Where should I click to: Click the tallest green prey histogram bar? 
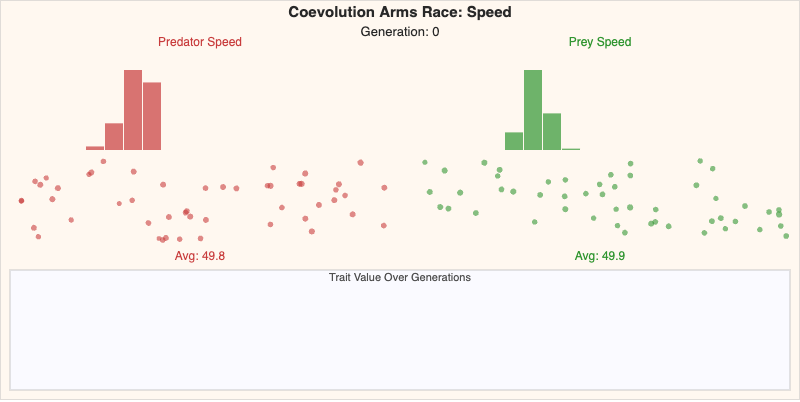coord(533,110)
